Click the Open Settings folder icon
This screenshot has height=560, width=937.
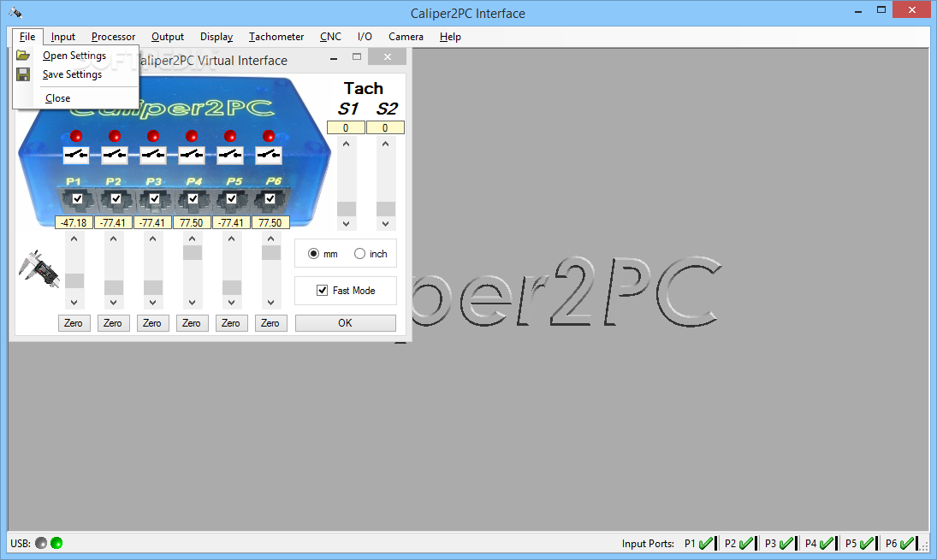pos(23,56)
